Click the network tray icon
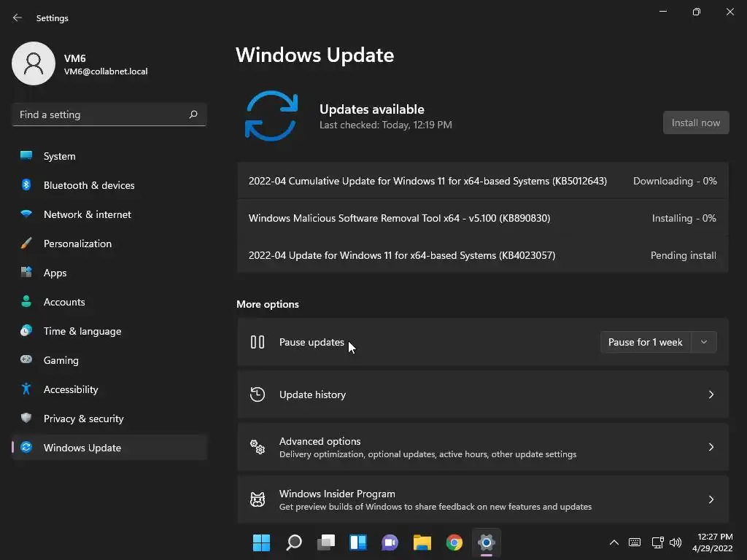747x560 pixels. 657,542
